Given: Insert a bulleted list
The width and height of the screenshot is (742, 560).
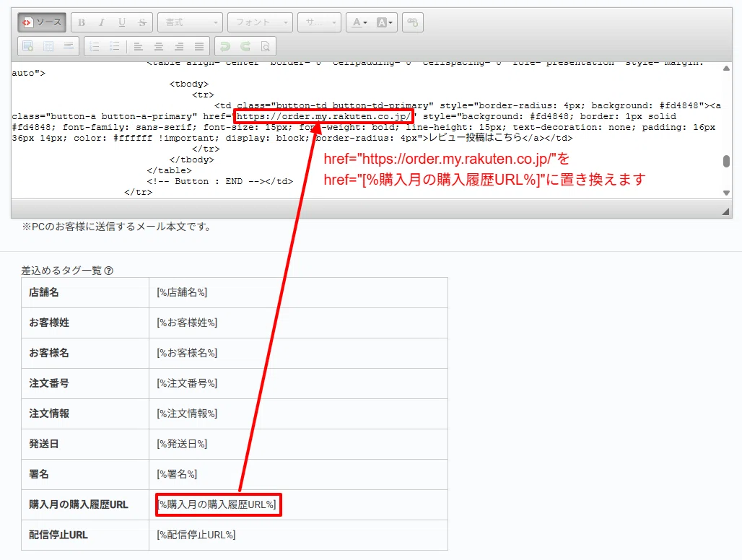Looking at the screenshot, I should pos(115,46).
